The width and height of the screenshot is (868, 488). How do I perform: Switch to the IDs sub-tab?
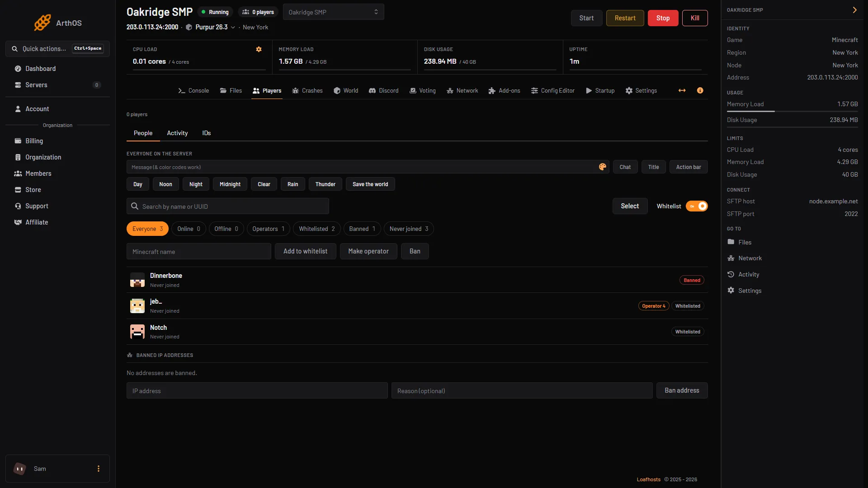click(x=207, y=133)
